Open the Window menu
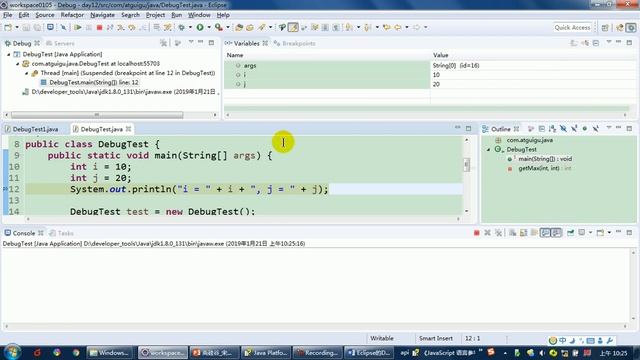The height and width of the screenshot is (360, 640). point(199,15)
